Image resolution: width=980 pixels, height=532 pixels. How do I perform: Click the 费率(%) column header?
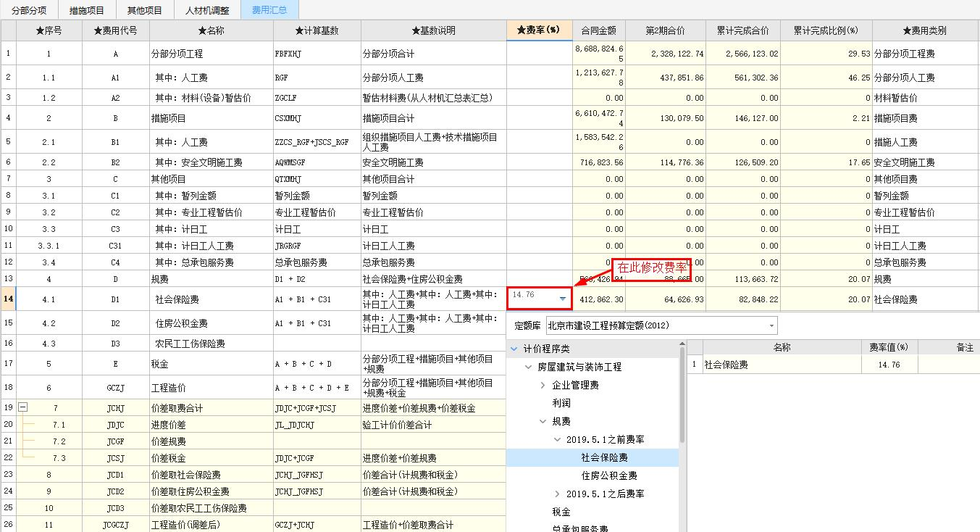pyautogui.click(x=539, y=30)
